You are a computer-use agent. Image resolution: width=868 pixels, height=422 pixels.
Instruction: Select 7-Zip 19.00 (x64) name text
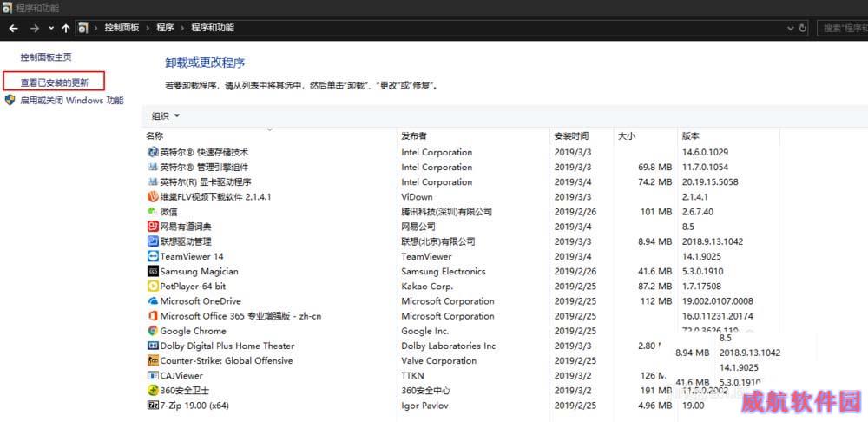pos(194,406)
